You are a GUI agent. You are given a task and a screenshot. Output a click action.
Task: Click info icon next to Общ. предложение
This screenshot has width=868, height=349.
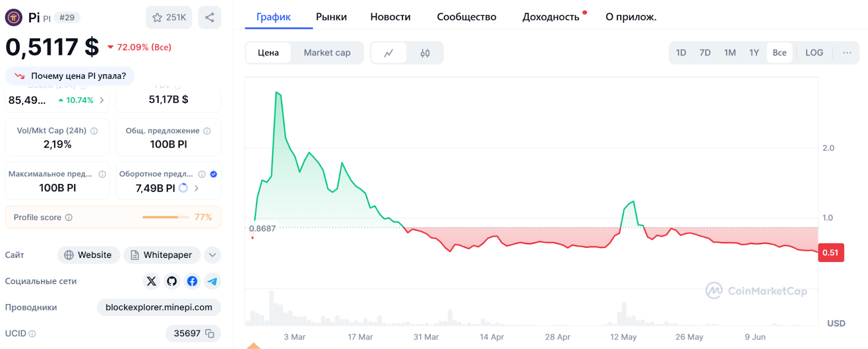tap(207, 131)
